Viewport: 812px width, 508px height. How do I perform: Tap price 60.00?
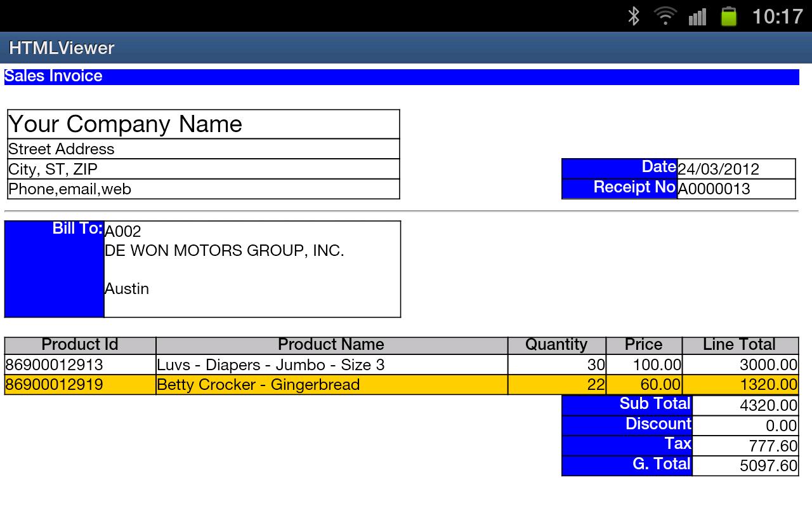pyautogui.click(x=662, y=385)
